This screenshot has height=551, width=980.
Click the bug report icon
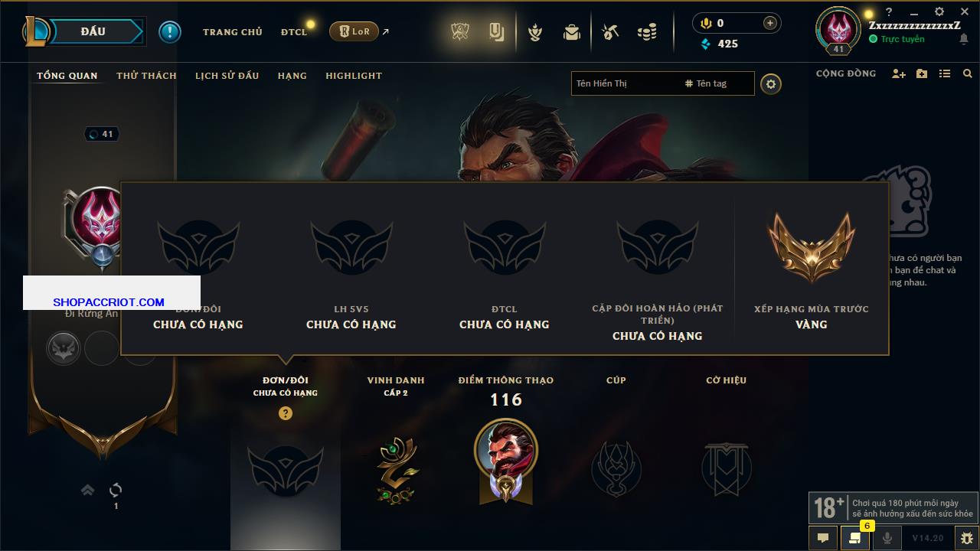click(966, 538)
